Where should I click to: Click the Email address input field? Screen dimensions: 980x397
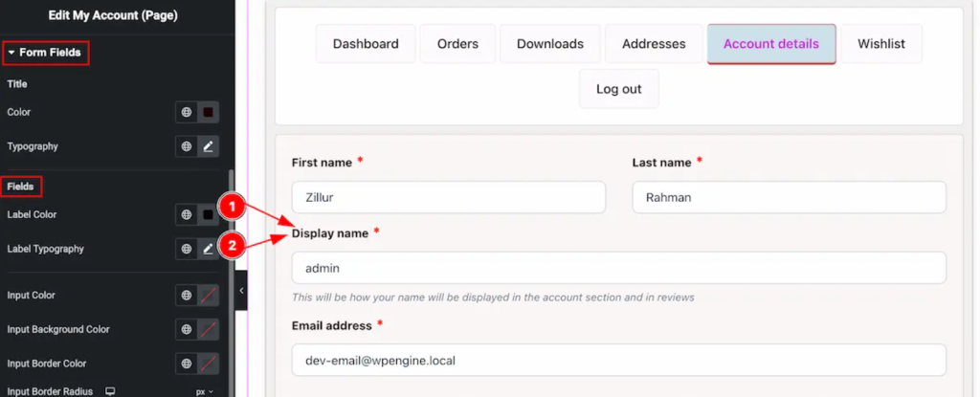click(x=619, y=360)
